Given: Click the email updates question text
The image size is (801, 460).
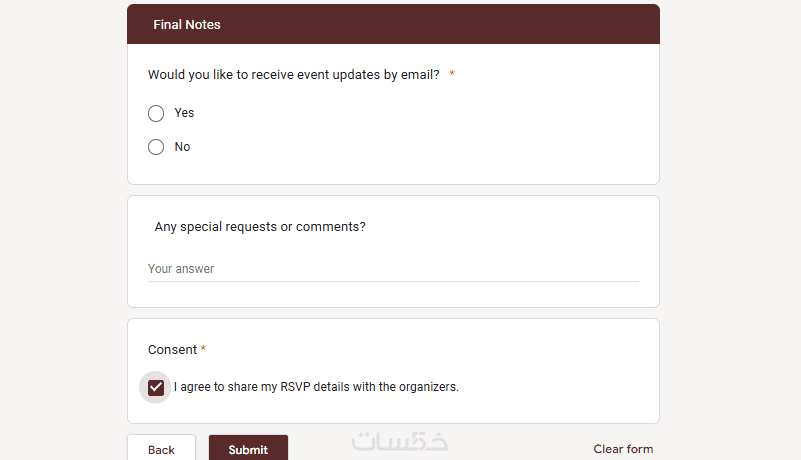Looking at the screenshot, I should pyautogui.click(x=293, y=75).
